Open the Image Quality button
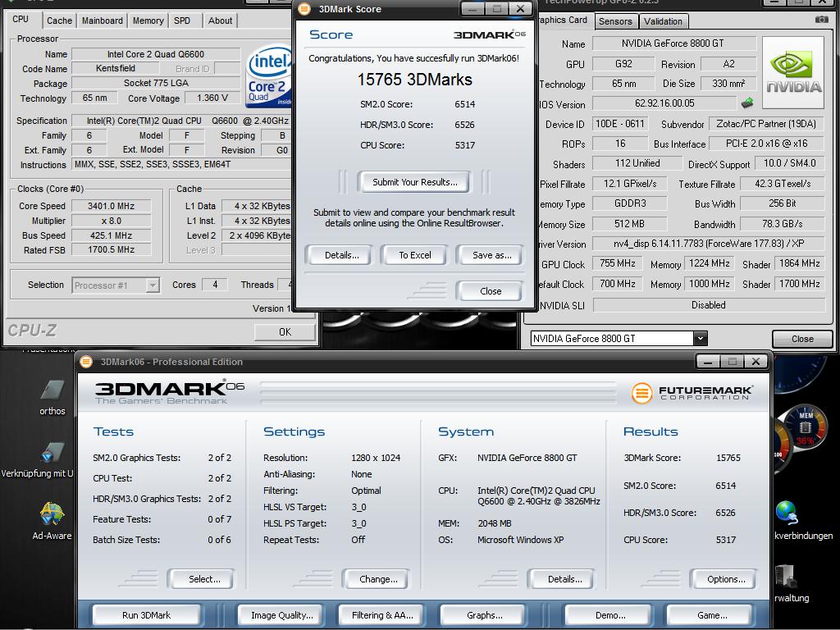Viewport: 840px width, 630px height. [282, 615]
